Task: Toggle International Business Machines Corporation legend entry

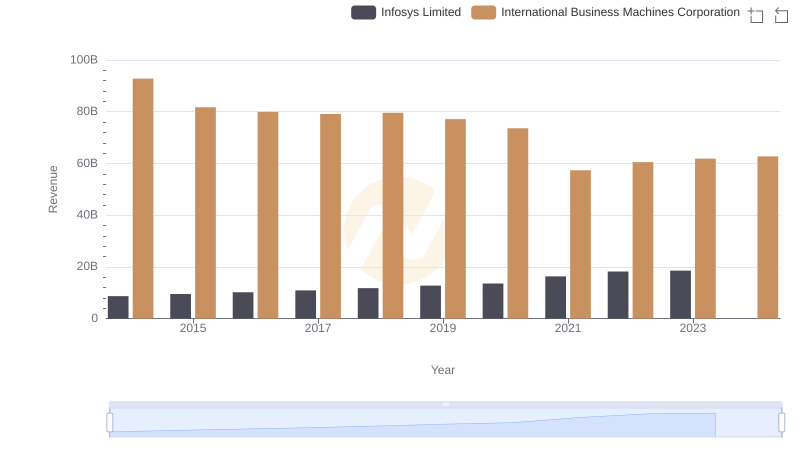Action: 606,12
